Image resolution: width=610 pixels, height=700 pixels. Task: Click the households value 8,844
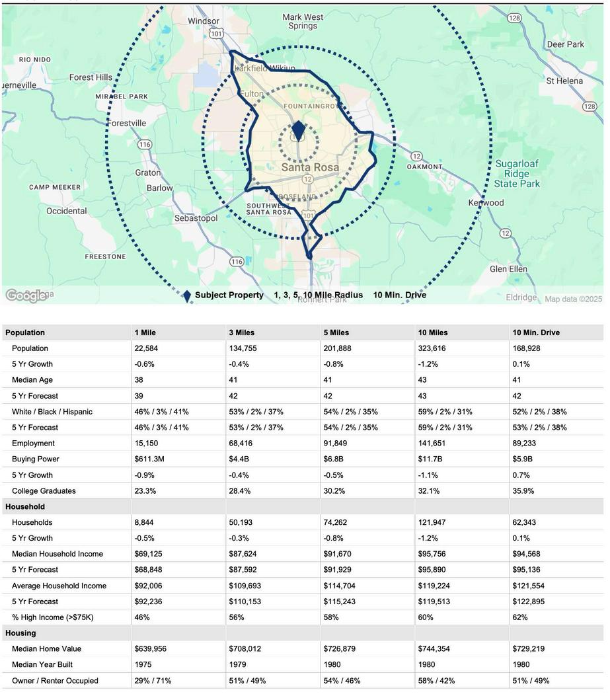[143, 522]
